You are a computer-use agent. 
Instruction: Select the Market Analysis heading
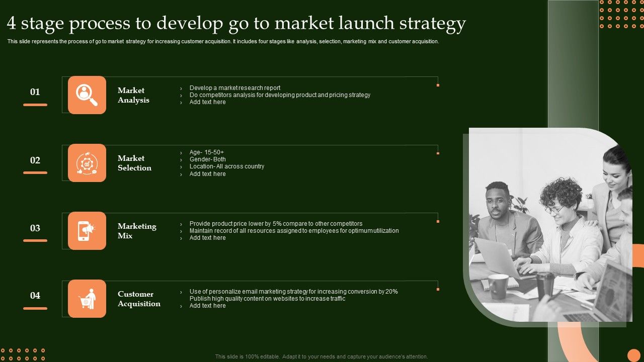click(133, 95)
